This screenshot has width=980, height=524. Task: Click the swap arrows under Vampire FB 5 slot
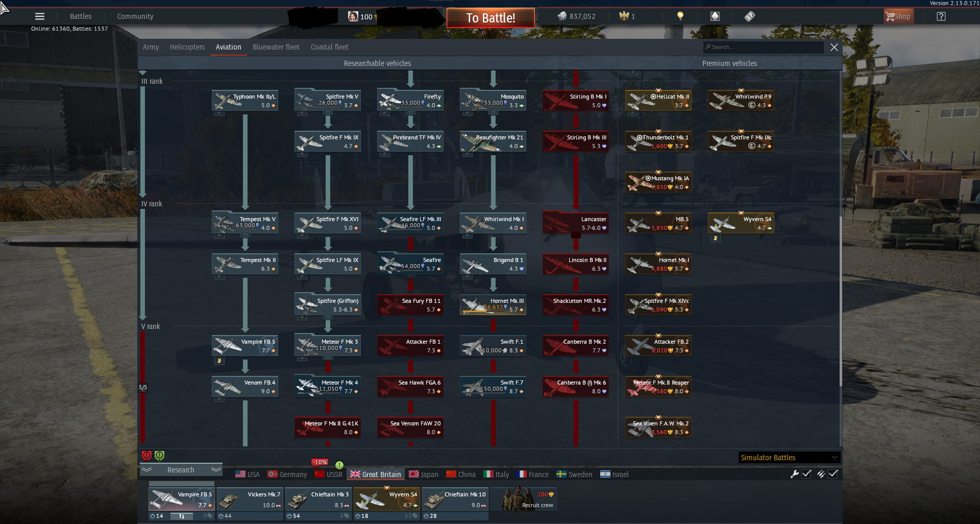pyautogui.click(x=181, y=516)
